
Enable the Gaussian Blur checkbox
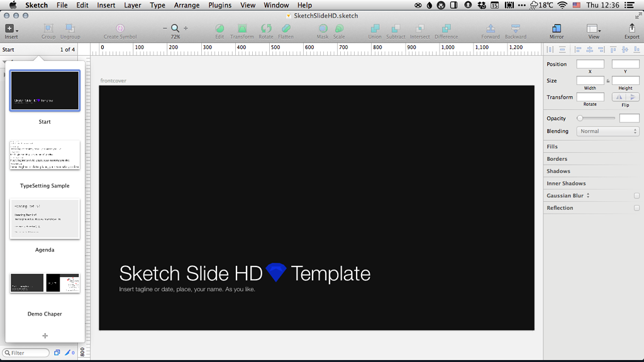[x=636, y=196]
